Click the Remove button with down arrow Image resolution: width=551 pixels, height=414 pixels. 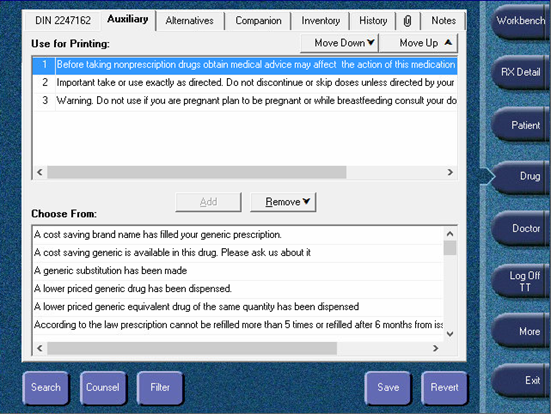(x=283, y=202)
